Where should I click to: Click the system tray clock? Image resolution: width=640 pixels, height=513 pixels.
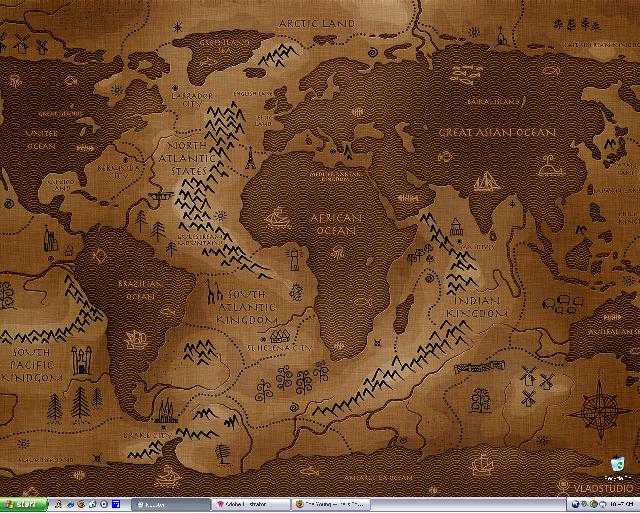(622, 504)
